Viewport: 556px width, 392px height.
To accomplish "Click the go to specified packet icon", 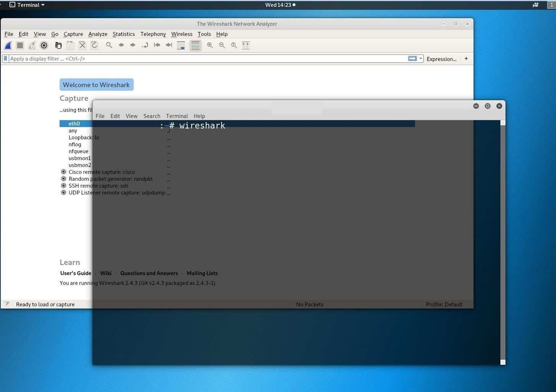I will [145, 45].
